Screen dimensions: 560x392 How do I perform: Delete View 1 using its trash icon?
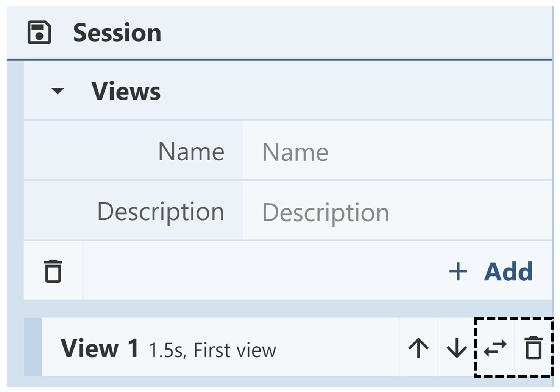[x=533, y=348]
